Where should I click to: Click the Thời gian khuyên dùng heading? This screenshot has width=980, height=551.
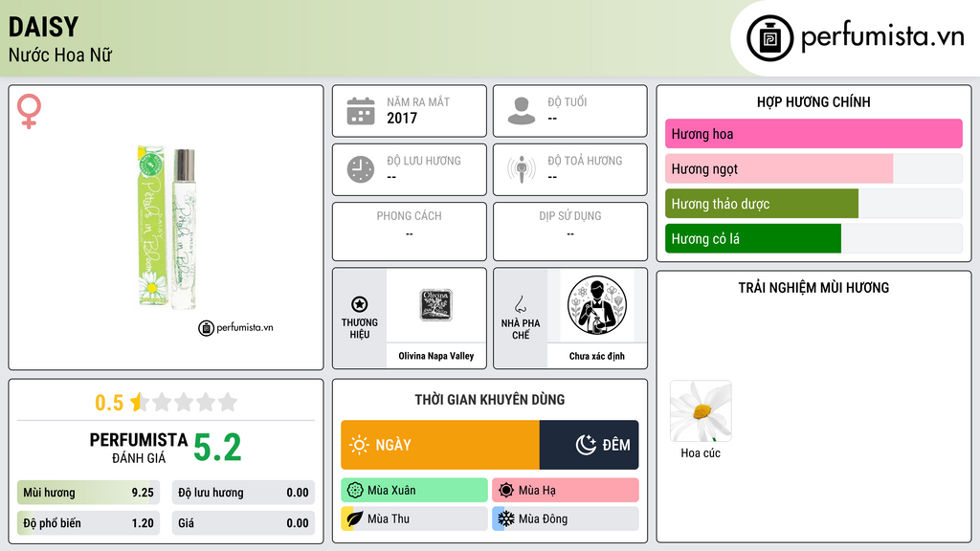490,400
